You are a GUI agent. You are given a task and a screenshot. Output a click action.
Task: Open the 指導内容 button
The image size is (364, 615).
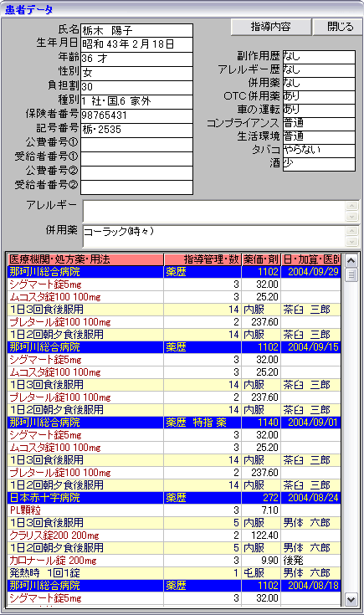click(271, 27)
